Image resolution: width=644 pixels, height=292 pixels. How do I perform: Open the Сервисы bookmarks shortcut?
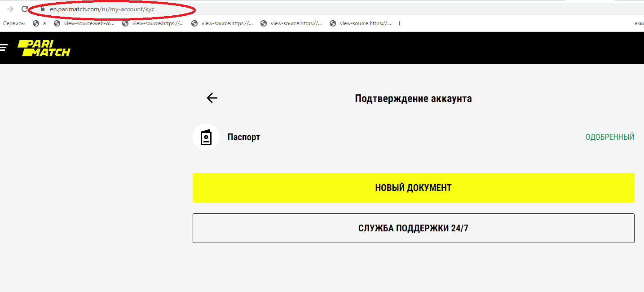(14, 23)
